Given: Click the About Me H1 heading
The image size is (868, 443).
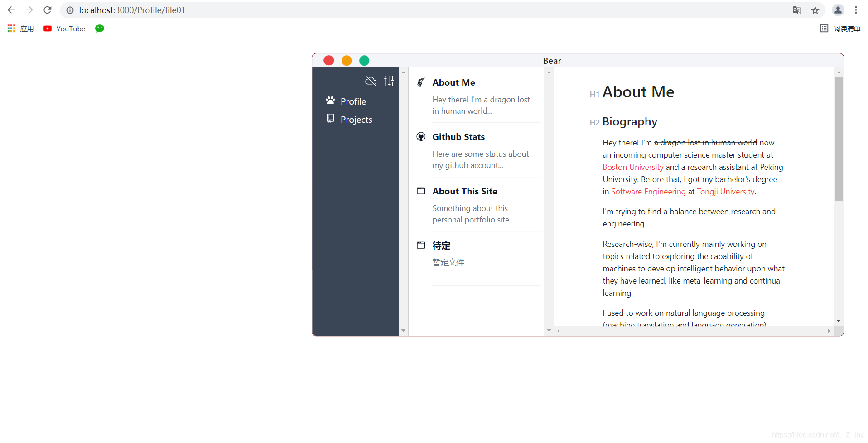Looking at the screenshot, I should [638, 92].
